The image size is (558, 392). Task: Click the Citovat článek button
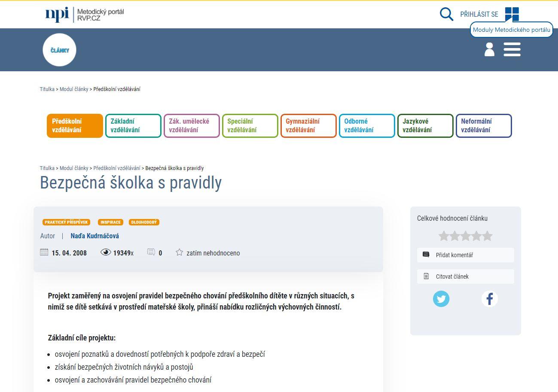465,277
